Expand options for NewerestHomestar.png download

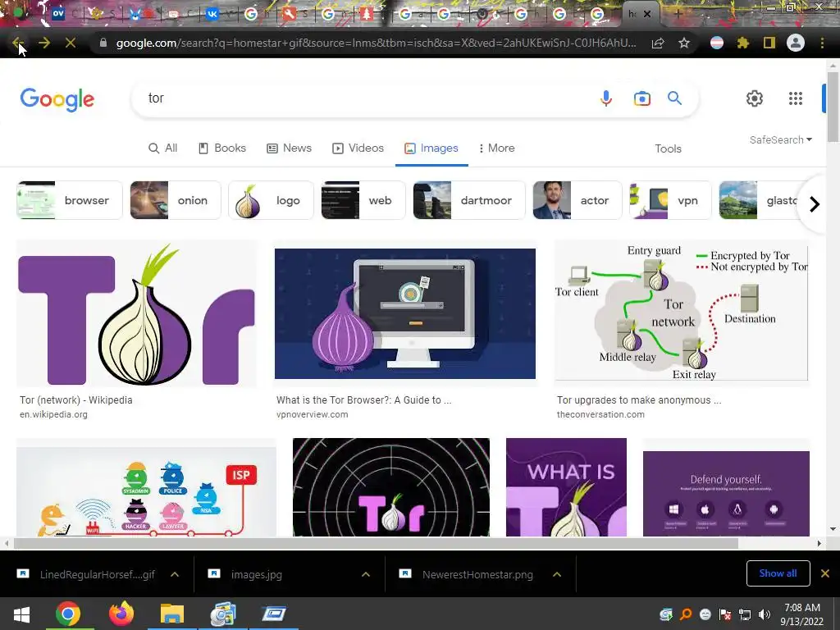[x=557, y=574]
